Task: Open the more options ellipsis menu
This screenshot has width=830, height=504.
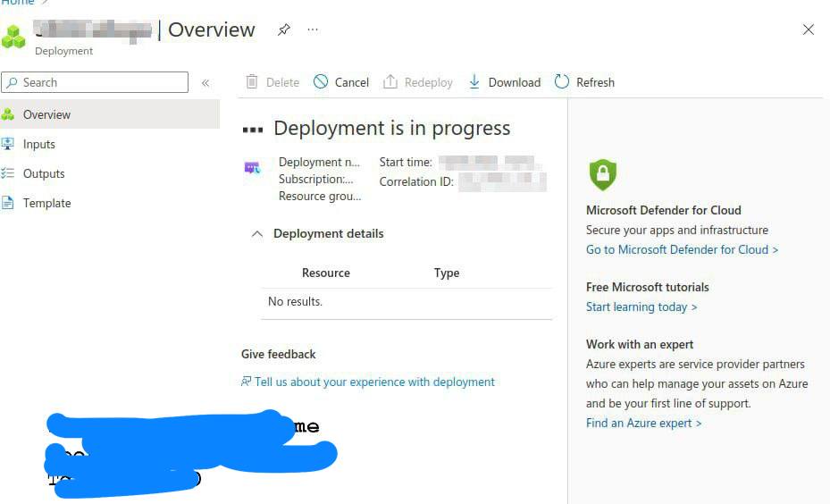Action: point(313,29)
